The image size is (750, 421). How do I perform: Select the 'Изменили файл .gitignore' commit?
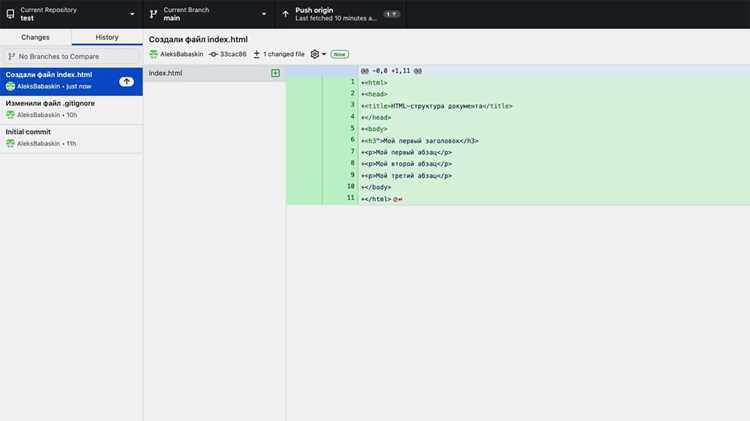point(71,110)
